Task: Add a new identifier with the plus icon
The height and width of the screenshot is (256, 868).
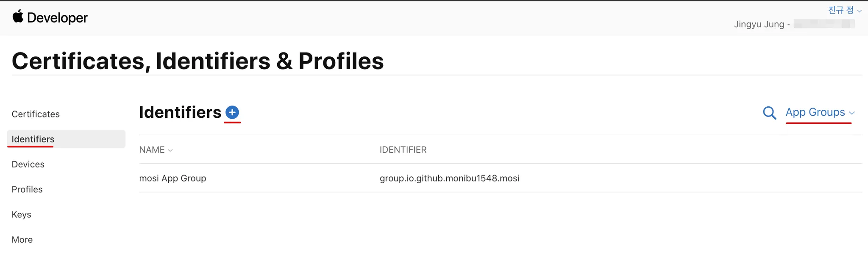Action: pyautogui.click(x=232, y=112)
